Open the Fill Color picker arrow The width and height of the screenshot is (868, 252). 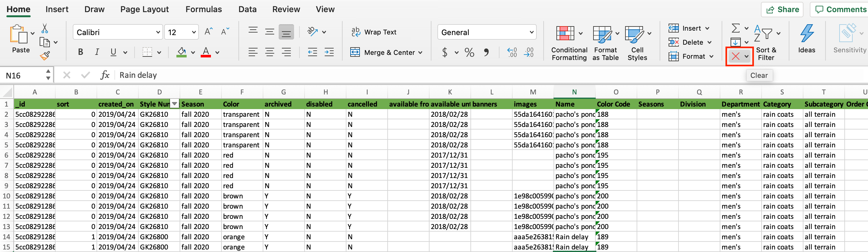pos(193,53)
